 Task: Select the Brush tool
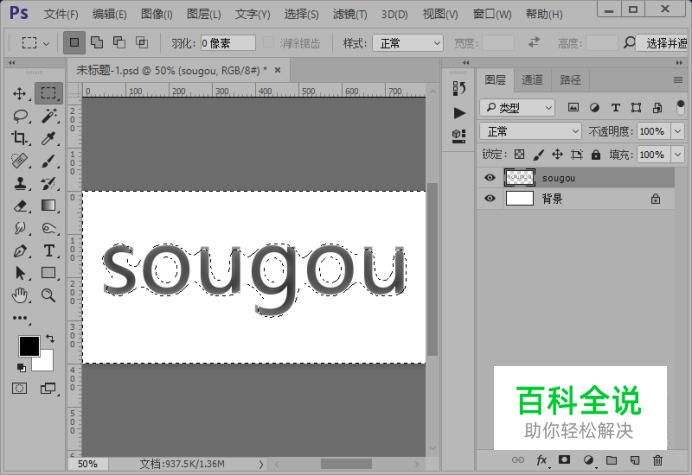(49, 161)
